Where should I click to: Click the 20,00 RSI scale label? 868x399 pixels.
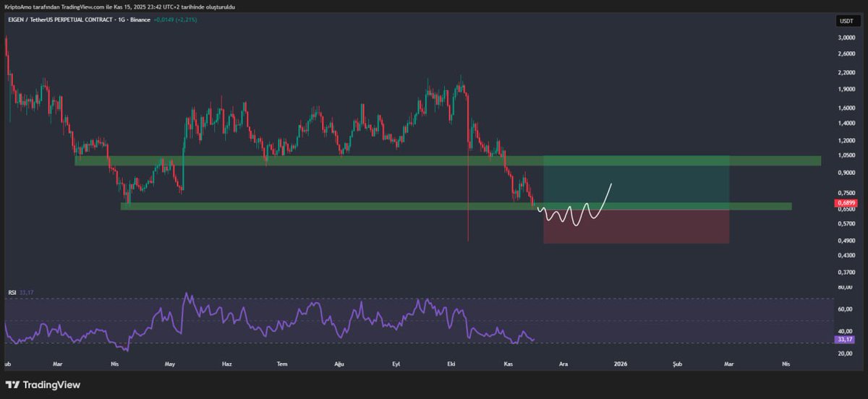[846, 353]
